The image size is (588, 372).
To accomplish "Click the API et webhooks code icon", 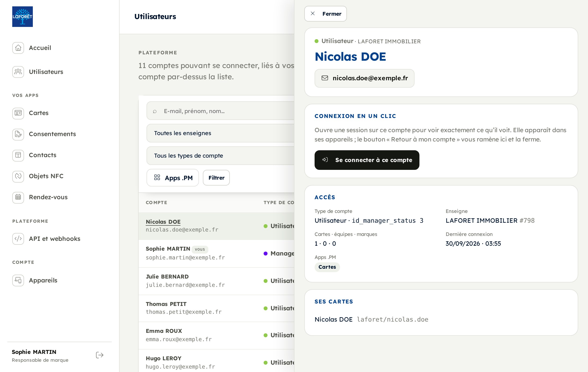I will 18,239.
